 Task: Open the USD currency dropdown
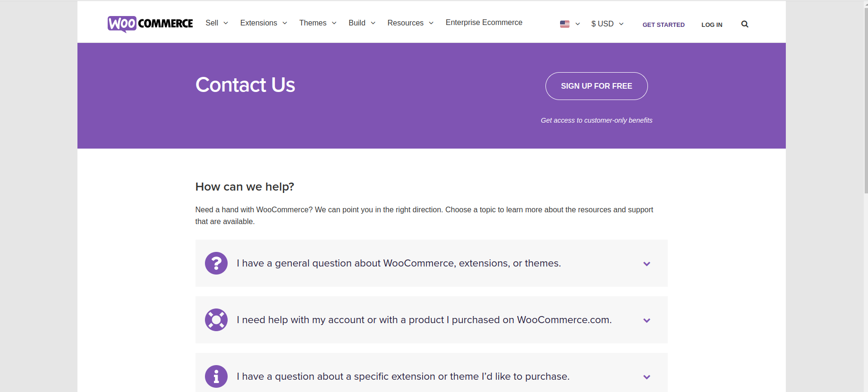(x=607, y=24)
